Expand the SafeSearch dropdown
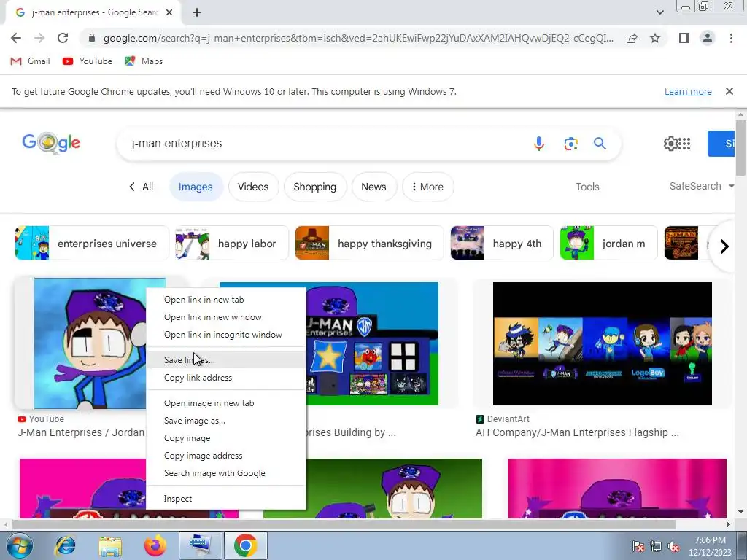Image resolution: width=747 pixels, height=560 pixels. 701,186
